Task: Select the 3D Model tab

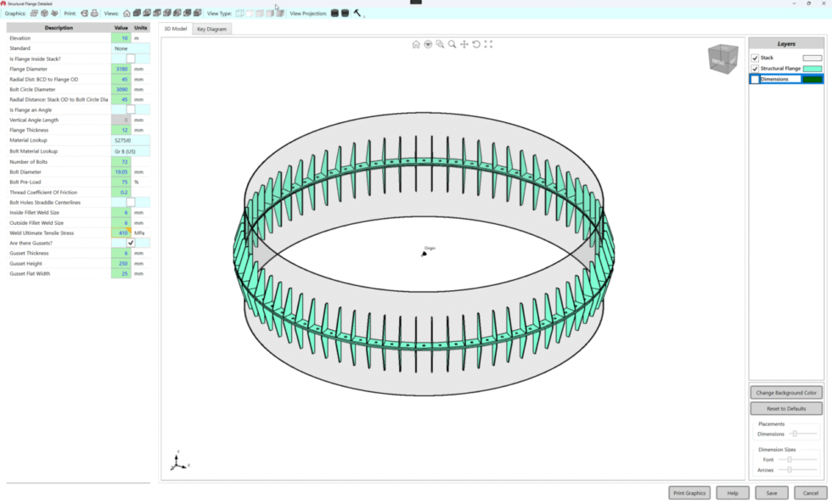Action: [x=174, y=28]
